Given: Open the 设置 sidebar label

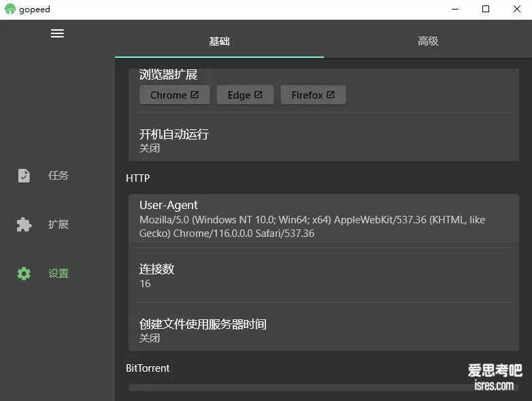Looking at the screenshot, I should coord(58,273).
